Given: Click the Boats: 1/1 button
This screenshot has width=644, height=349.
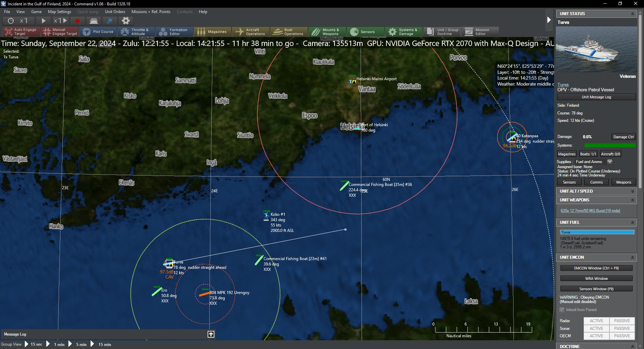Looking at the screenshot, I should (588, 154).
